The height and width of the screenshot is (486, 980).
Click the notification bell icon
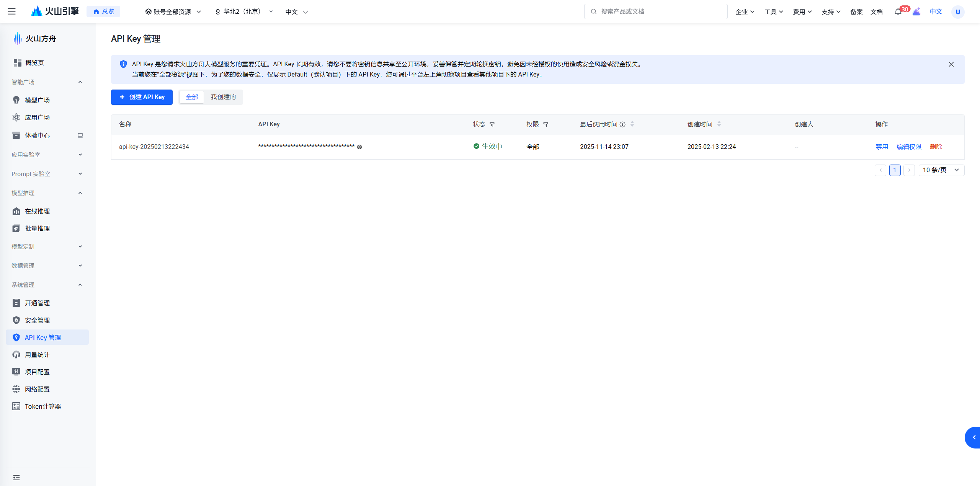(898, 12)
